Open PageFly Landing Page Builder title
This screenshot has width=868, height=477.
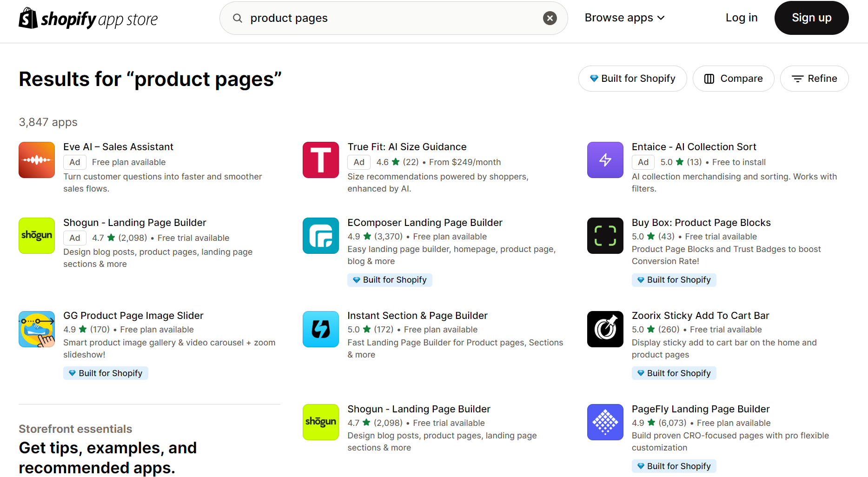point(701,409)
